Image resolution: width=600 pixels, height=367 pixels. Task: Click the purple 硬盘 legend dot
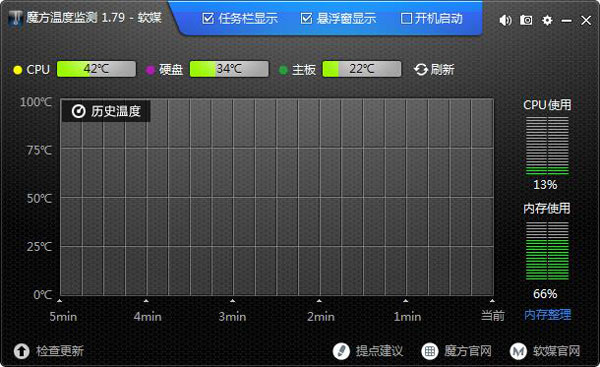pyautogui.click(x=150, y=70)
